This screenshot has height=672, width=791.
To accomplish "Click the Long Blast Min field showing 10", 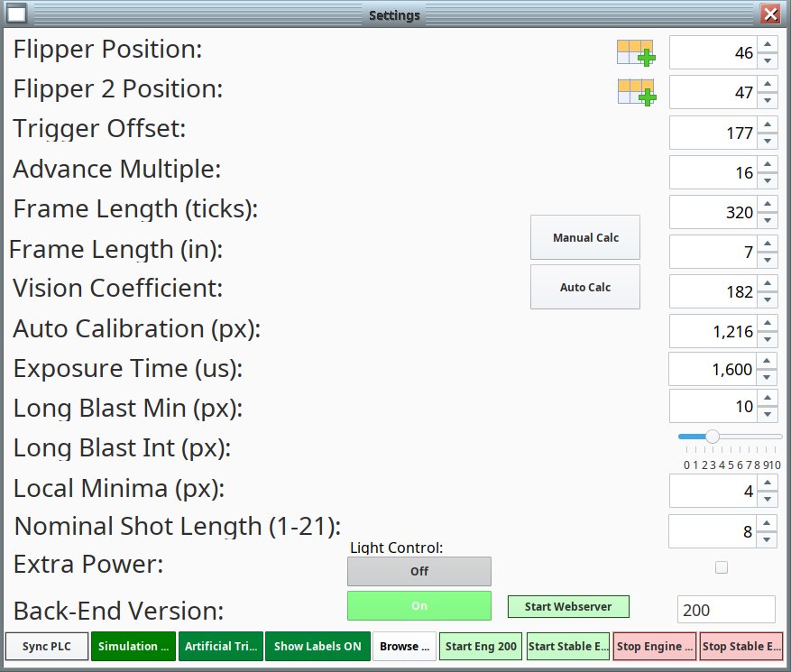I will (x=713, y=406).
